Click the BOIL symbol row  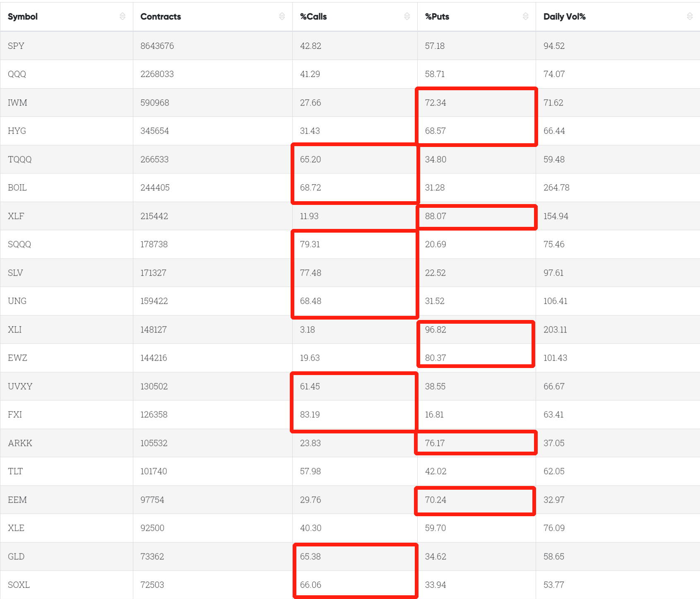coord(17,188)
